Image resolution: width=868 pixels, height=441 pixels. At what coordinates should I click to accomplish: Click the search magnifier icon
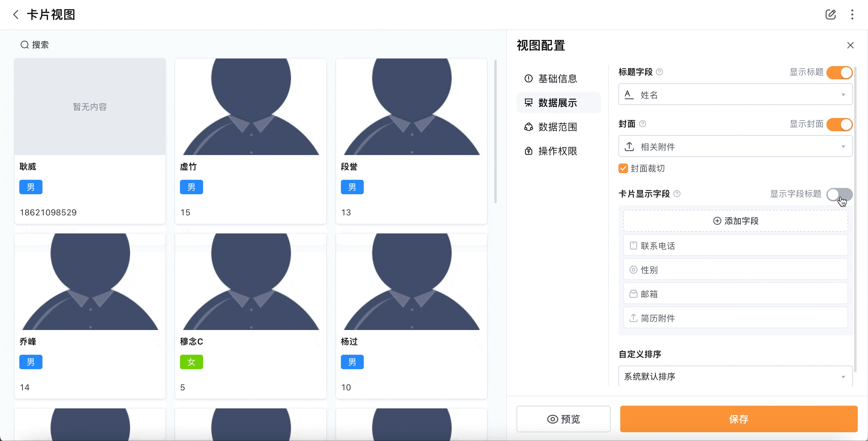pos(25,45)
